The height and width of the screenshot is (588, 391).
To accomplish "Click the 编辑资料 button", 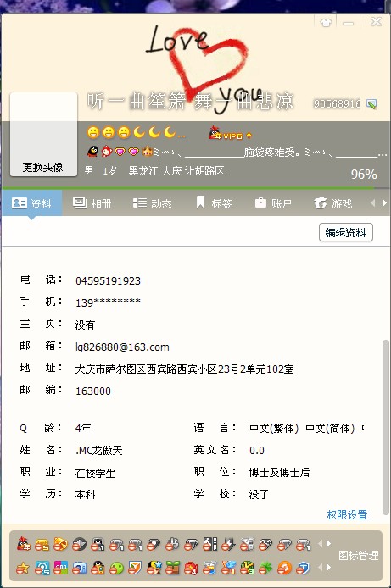I will point(345,232).
